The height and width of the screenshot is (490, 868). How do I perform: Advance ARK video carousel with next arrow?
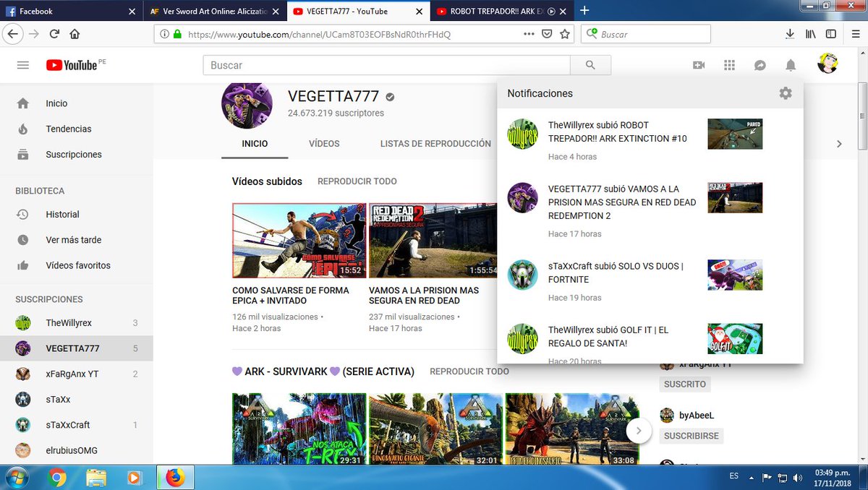point(639,431)
